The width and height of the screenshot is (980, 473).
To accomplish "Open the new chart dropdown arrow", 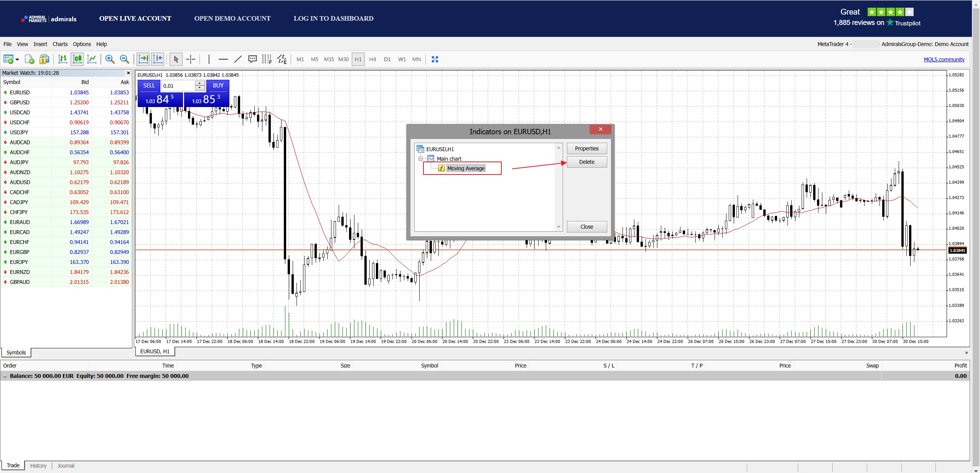I will coord(17,59).
